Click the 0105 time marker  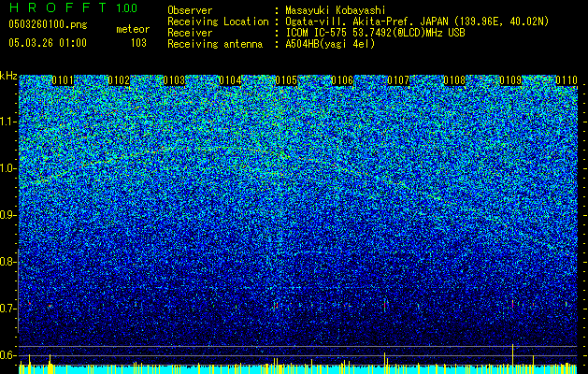286,80
